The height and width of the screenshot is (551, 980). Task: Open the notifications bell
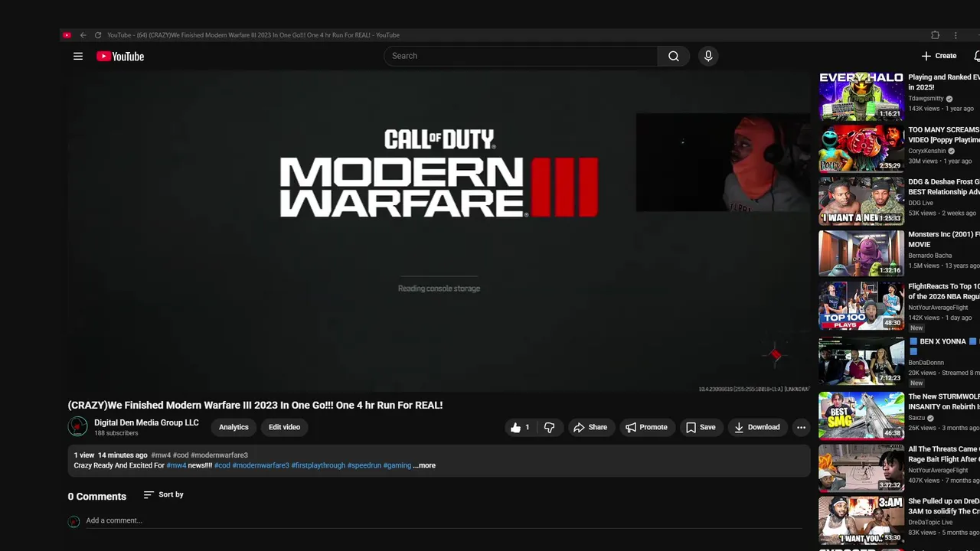coord(977,56)
